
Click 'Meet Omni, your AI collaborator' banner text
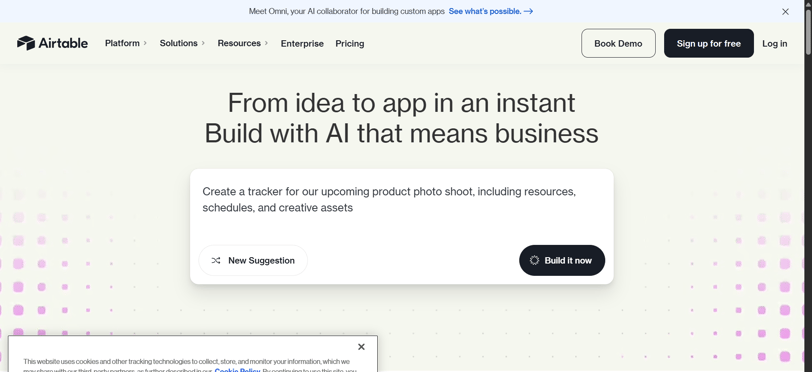[x=346, y=11]
